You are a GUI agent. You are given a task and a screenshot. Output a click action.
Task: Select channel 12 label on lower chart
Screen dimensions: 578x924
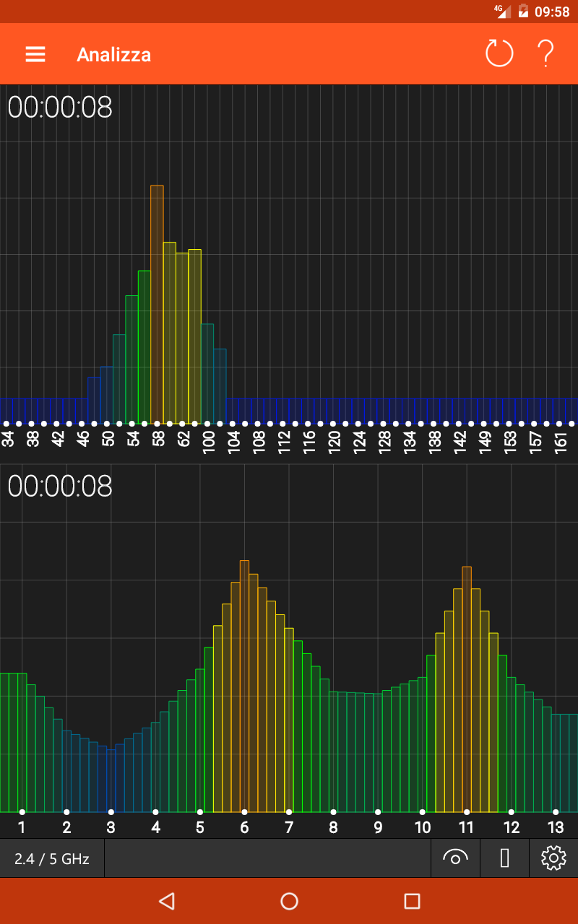click(512, 827)
